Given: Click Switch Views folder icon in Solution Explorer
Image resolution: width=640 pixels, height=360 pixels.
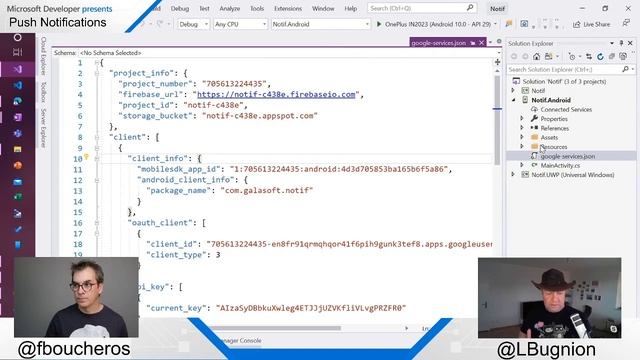Looking at the screenshot, I should click(x=549, y=57).
